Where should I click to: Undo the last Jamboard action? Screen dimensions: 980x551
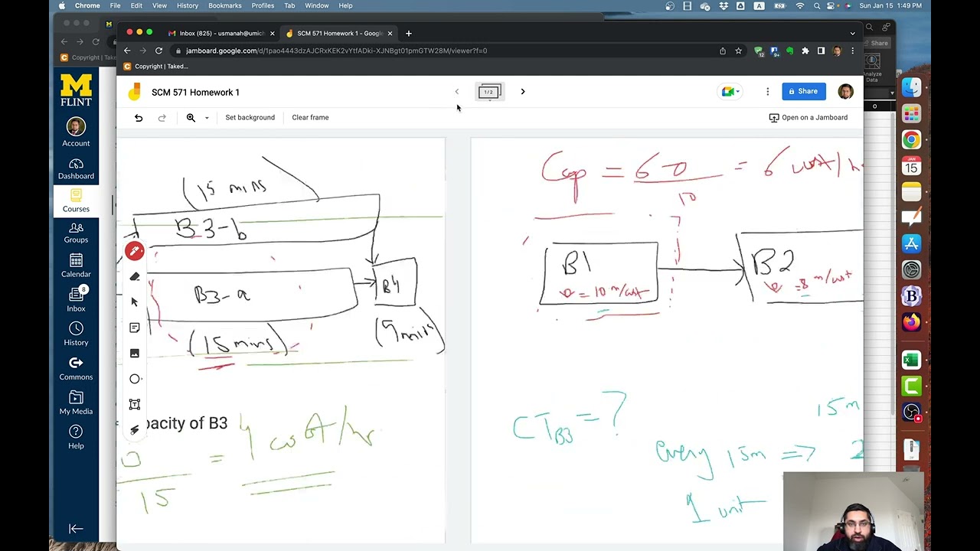pyautogui.click(x=139, y=118)
